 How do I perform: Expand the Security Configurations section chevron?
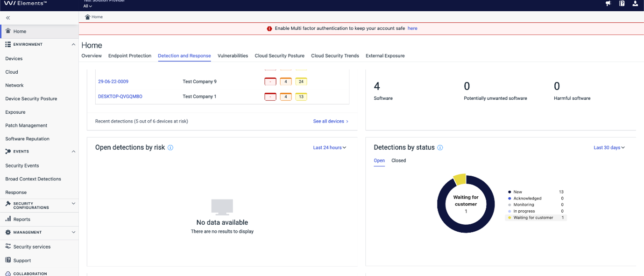[x=73, y=204]
